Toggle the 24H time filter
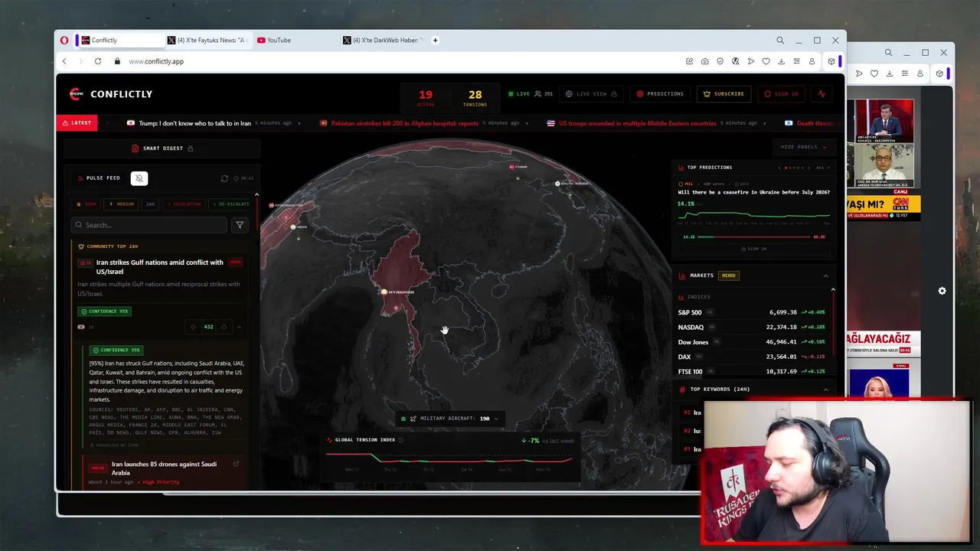This screenshot has height=551, width=980. coord(150,204)
